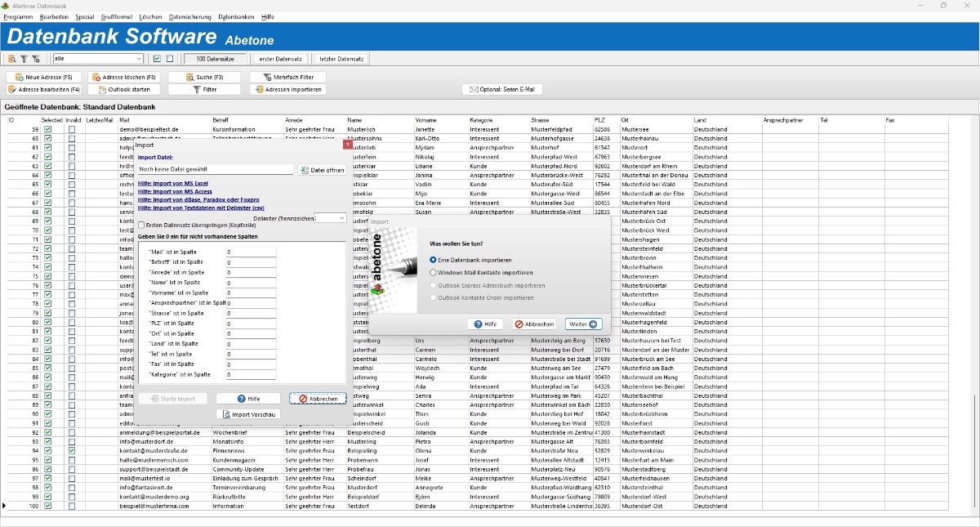Click Abbrechen in 'Was wollen Sie tun?' dialog

tap(535, 324)
